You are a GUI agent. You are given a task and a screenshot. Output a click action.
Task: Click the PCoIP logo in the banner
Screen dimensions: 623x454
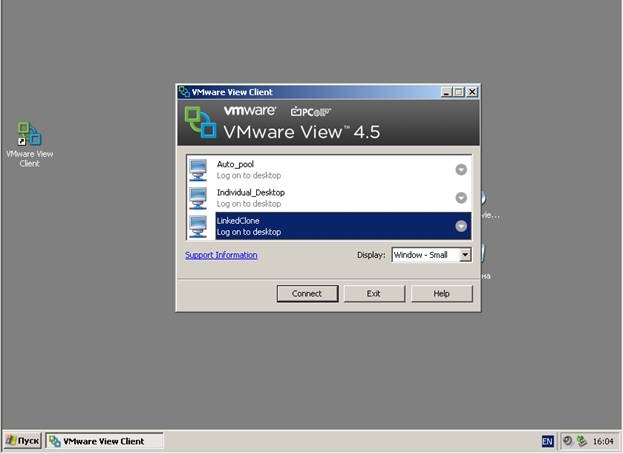point(311,112)
